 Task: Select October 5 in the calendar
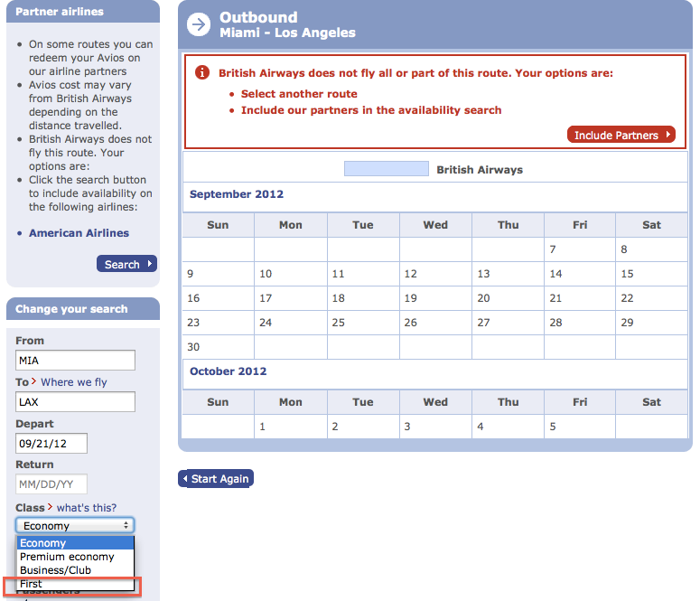(580, 427)
